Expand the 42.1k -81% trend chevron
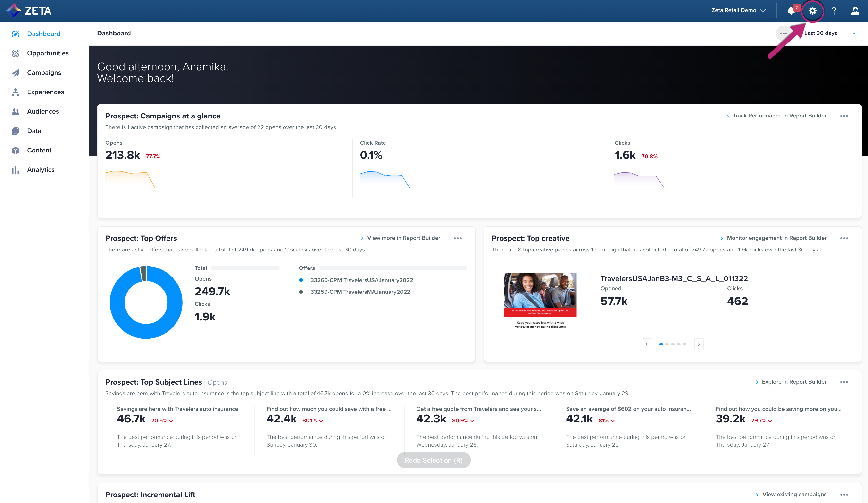 click(612, 421)
